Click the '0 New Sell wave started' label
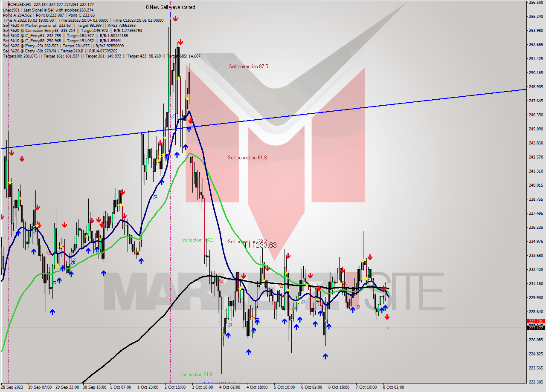 pos(171,7)
